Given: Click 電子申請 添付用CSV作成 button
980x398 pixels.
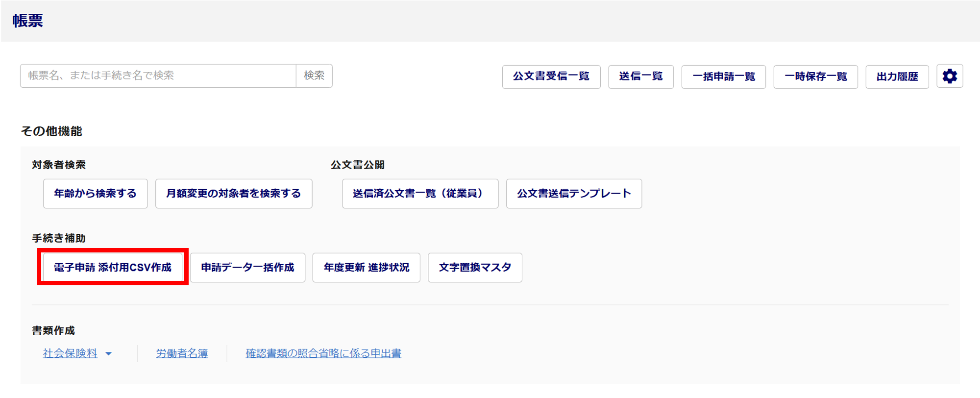Looking at the screenshot, I should [113, 267].
